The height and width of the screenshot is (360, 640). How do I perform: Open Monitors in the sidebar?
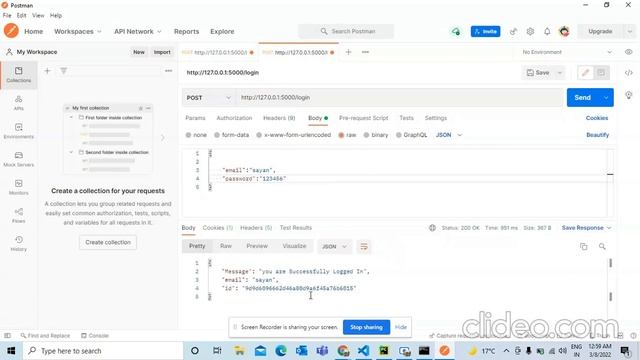click(19, 187)
